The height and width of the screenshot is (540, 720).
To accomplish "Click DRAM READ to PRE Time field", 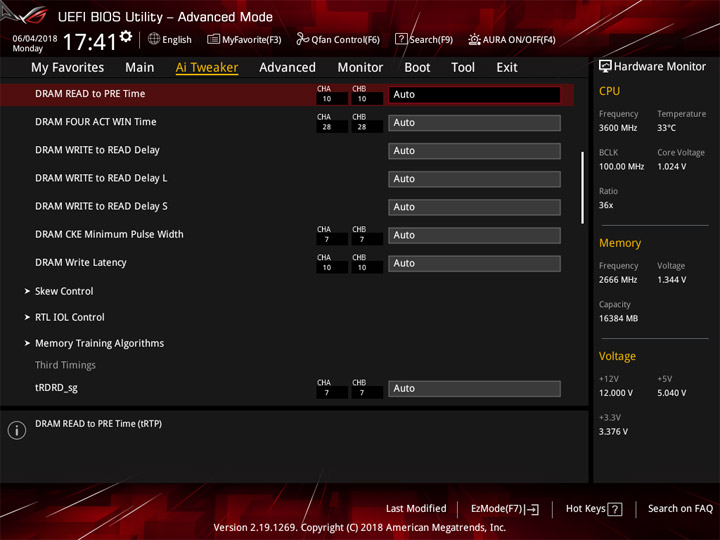I will coord(474,95).
